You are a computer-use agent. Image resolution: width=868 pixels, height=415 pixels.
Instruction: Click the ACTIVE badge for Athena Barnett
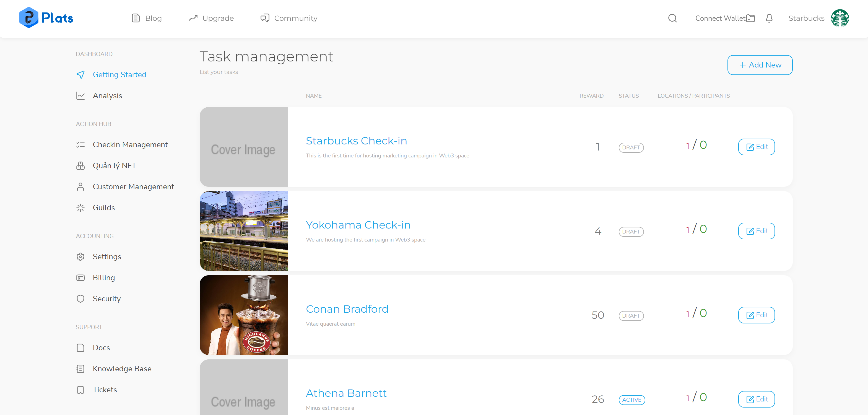[x=631, y=400]
